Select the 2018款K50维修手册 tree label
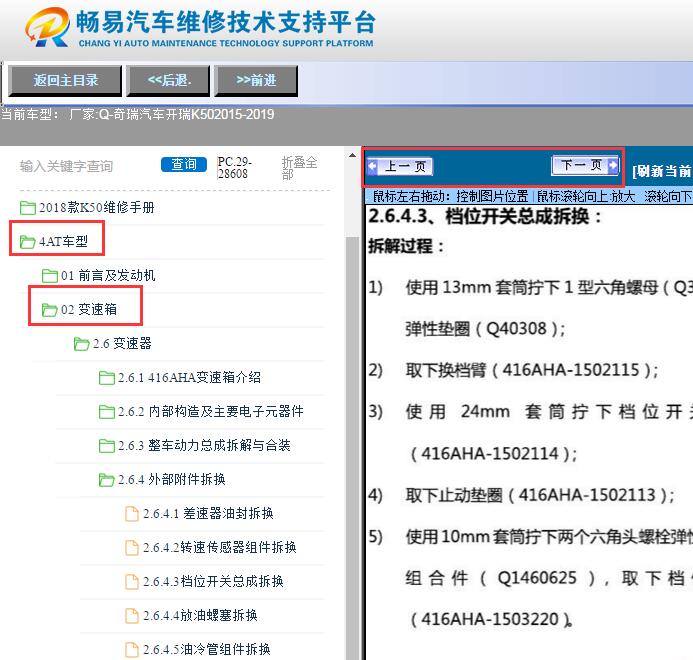Viewport: 693px width, 660px height. coord(97,207)
